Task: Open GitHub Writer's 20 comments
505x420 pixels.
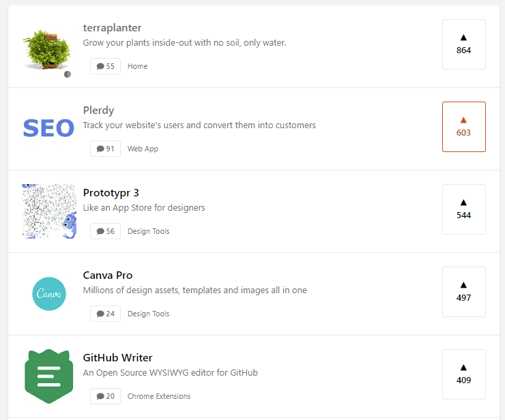Action: coord(105,396)
